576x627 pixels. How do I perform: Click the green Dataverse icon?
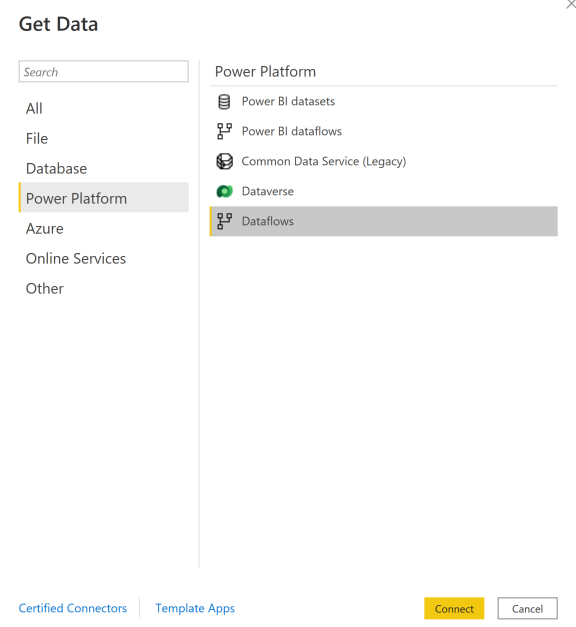pyautogui.click(x=224, y=192)
